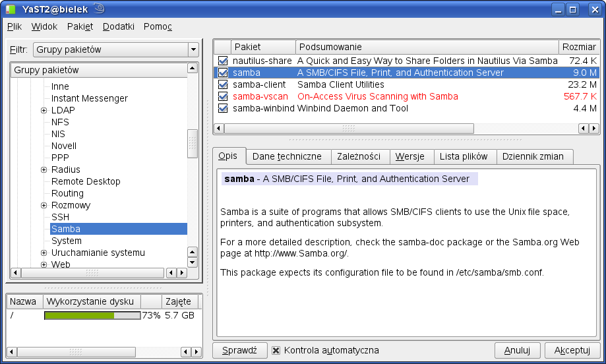Viewport: 606px width, 364px height.
Task: Expand the LDAP tree node
Action: 44,111
